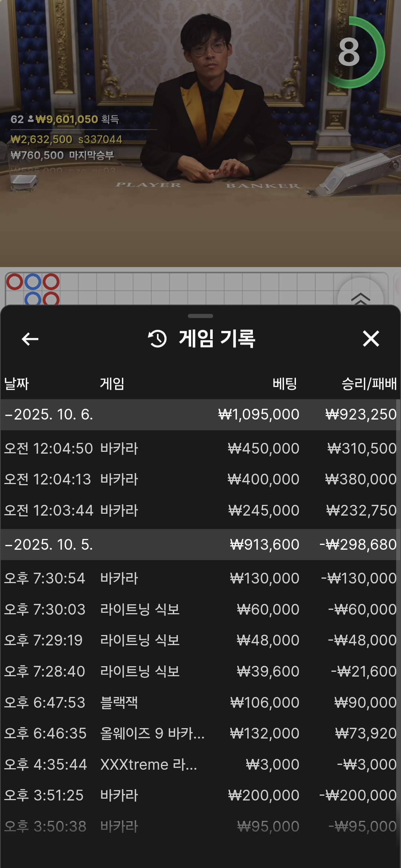The width and height of the screenshot is (401, 868).
Task: Click the 승리/패배 column header
Action: click(369, 384)
